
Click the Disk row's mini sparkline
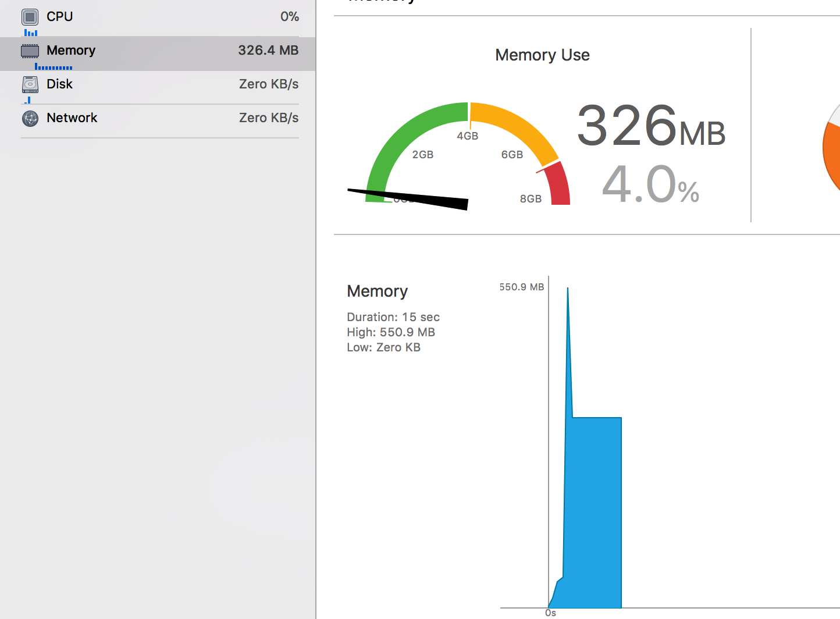pos(28,101)
